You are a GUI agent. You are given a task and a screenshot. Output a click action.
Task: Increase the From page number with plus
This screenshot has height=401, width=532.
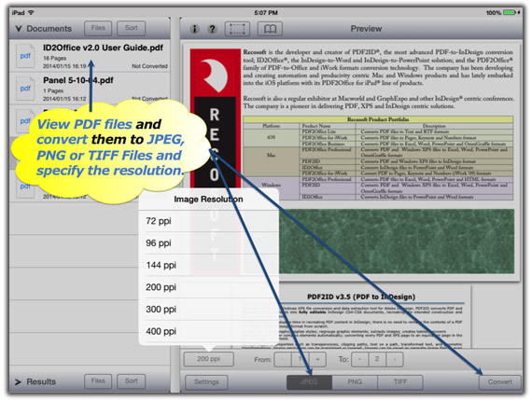[317, 359]
